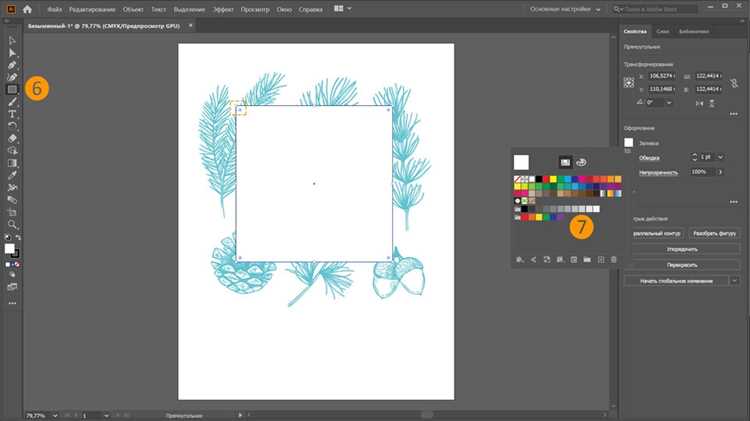
Task: Open the Эффект menu
Action: 223,9
